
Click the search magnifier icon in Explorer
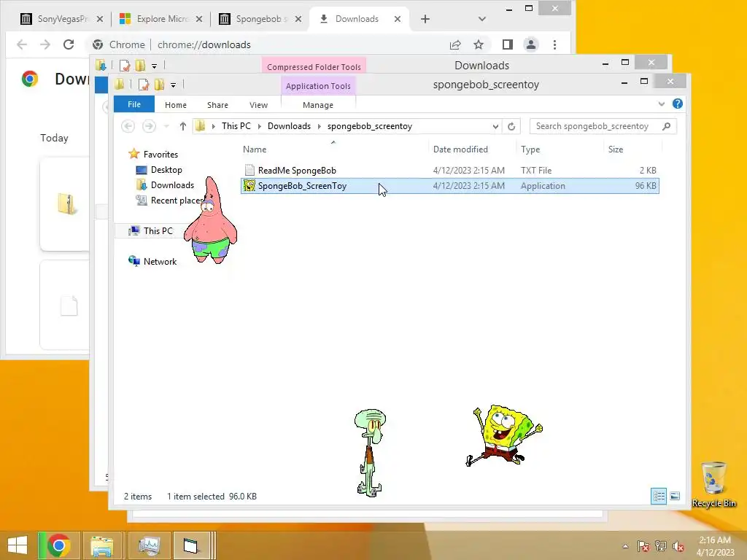point(667,126)
